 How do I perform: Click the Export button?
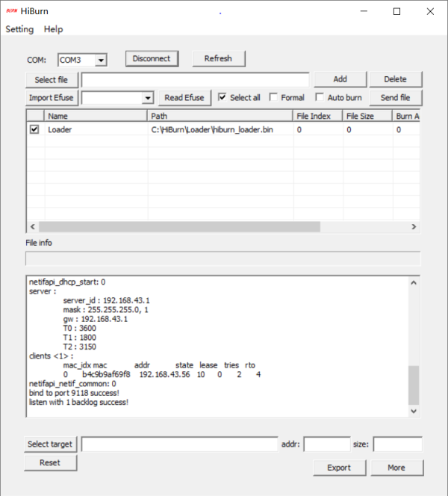point(340,468)
